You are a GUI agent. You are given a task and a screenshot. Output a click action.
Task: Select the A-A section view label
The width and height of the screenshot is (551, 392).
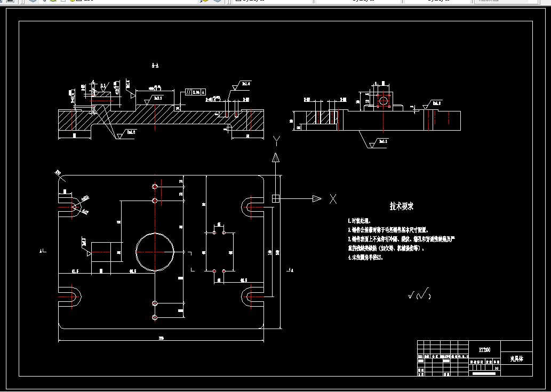coord(155,65)
